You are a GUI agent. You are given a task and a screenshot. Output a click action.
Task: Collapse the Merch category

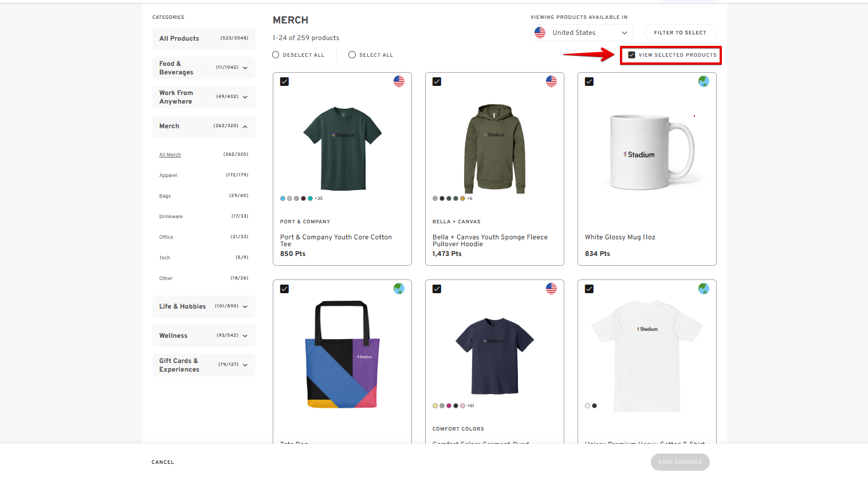[x=245, y=127]
